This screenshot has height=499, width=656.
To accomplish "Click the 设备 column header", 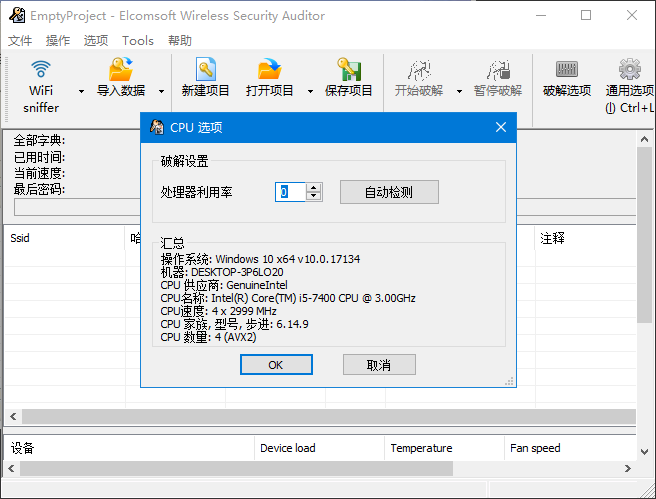I will pyautogui.click(x=128, y=448).
